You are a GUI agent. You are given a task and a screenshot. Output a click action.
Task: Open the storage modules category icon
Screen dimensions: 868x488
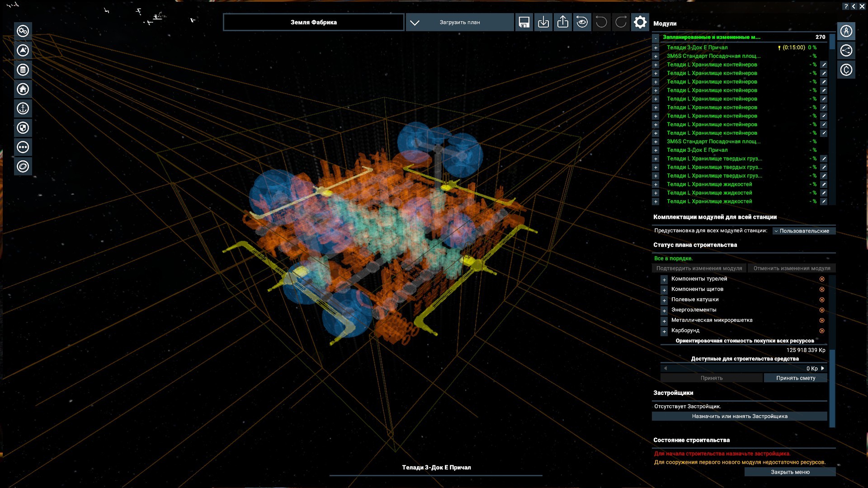23,70
